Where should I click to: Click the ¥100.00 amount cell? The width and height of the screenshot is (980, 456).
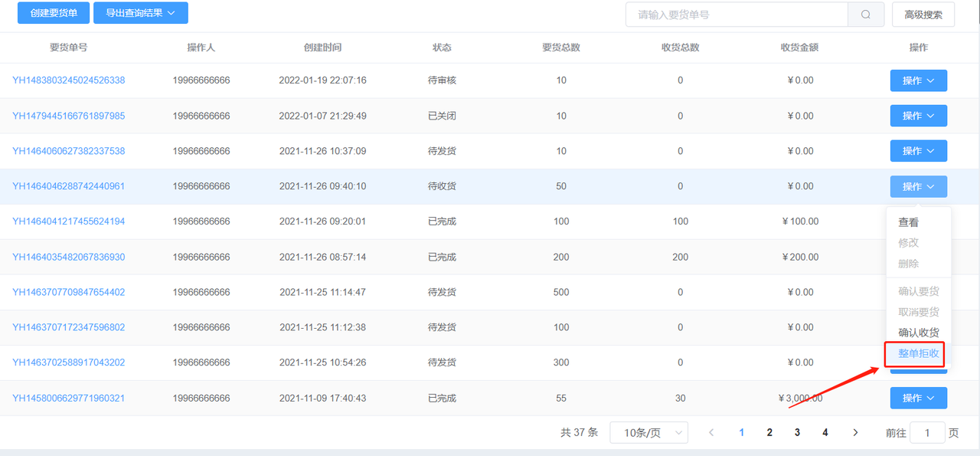click(799, 221)
